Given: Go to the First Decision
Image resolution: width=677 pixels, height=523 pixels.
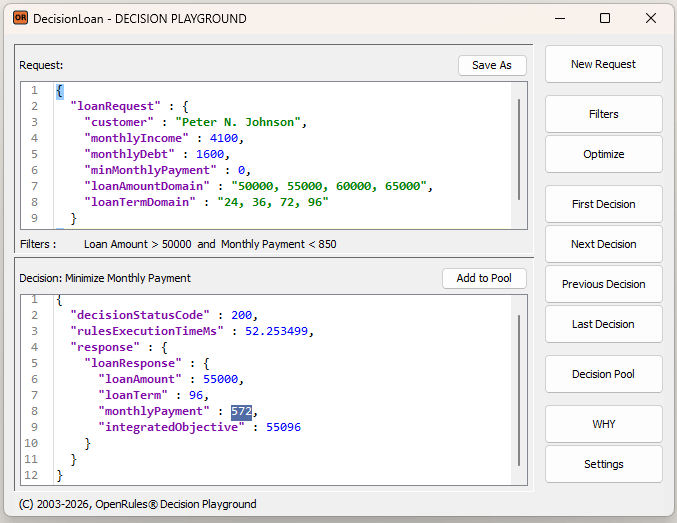Looking at the screenshot, I should (x=603, y=204).
